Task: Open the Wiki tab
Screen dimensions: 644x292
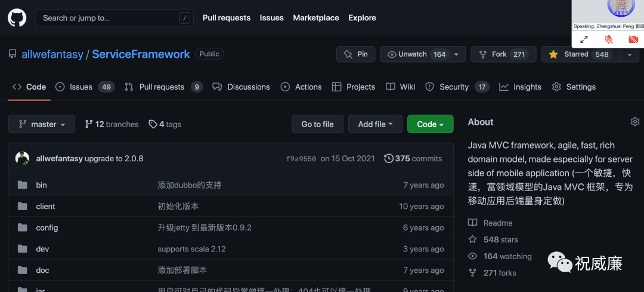Action: (x=401, y=87)
